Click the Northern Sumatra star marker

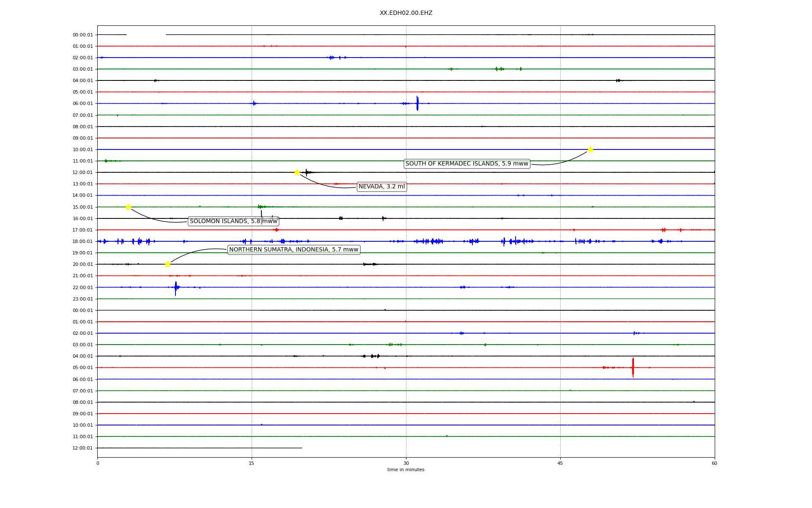167,264
